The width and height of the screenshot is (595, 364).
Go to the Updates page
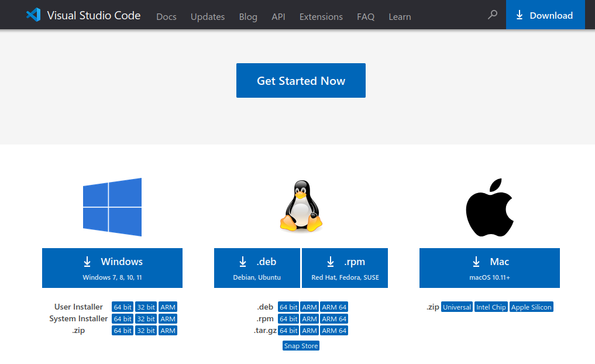tap(208, 17)
